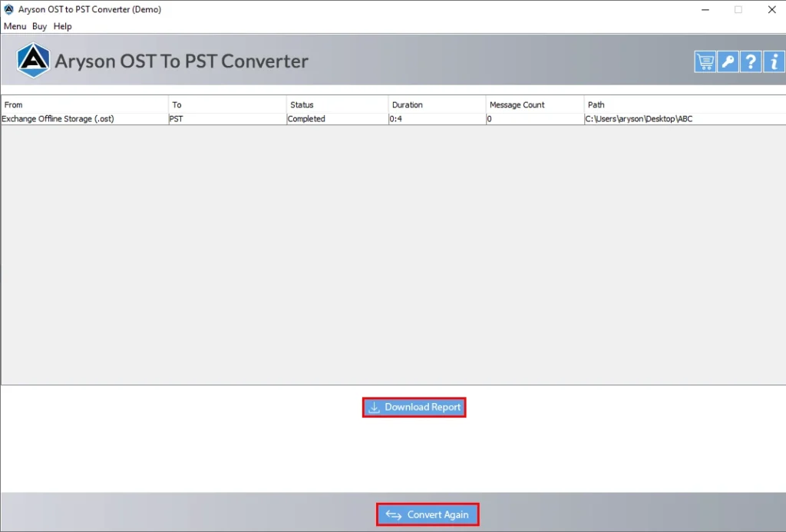786x532 pixels.
Task: Click the Duration column header
Action: 438,105
